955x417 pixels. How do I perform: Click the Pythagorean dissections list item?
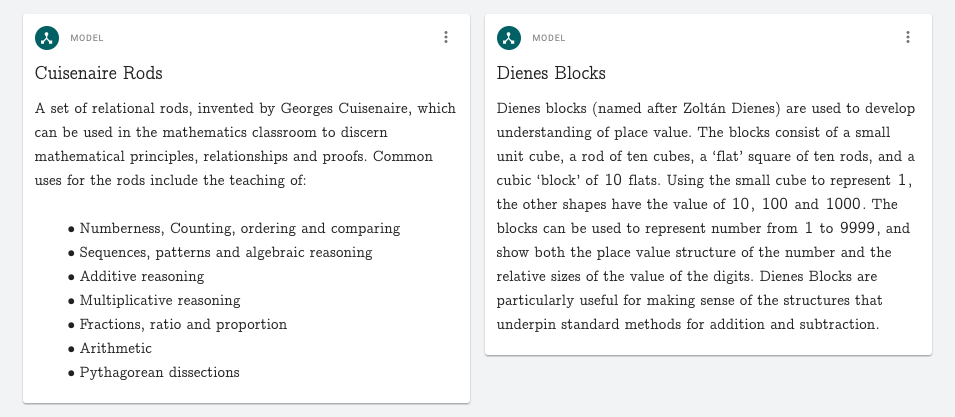160,373
